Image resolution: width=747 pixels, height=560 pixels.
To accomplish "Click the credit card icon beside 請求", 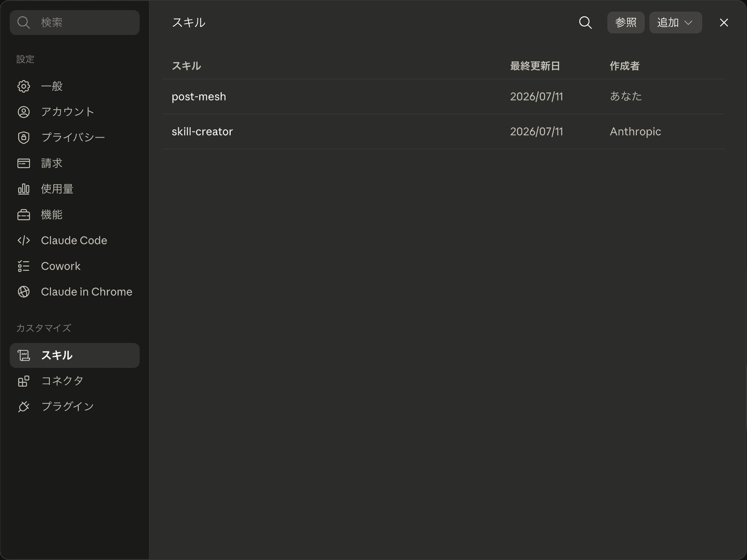I will click(x=24, y=163).
